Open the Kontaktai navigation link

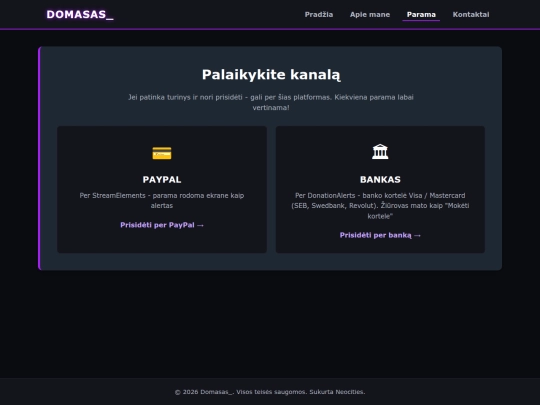click(471, 14)
